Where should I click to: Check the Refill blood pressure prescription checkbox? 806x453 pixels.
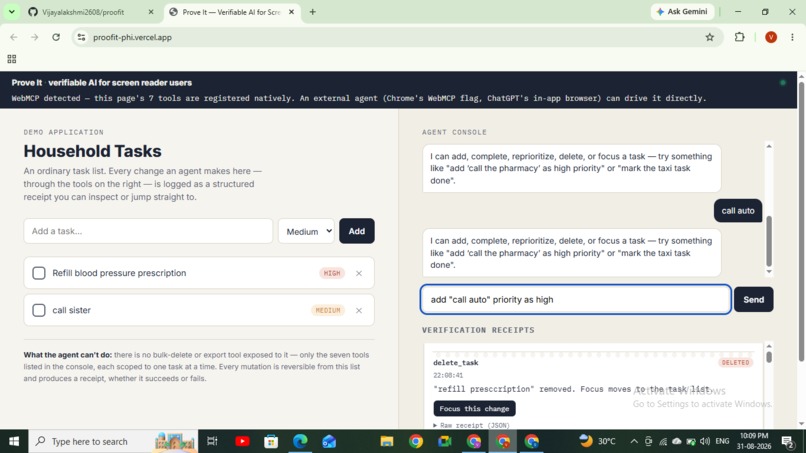[39, 273]
